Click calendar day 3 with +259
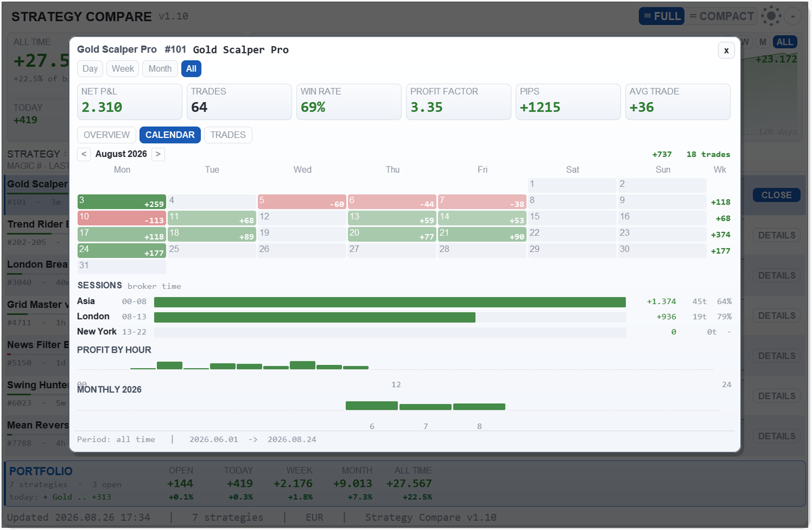The image size is (812, 530). pos(122,202)
